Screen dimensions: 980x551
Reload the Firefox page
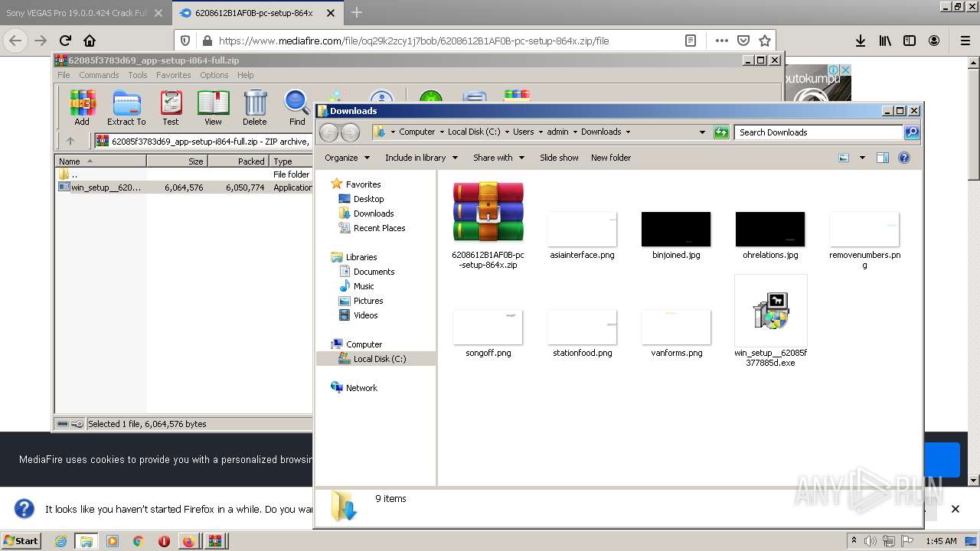pyautogui.click(x=65, y=41)
